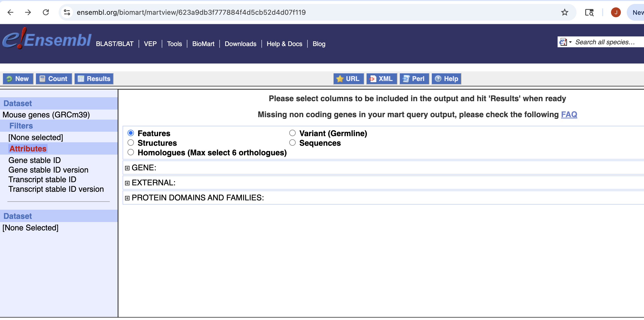Viewport: 644px width, 320px height.
Task: Click the browser reload icon
Action: (46, 12)
